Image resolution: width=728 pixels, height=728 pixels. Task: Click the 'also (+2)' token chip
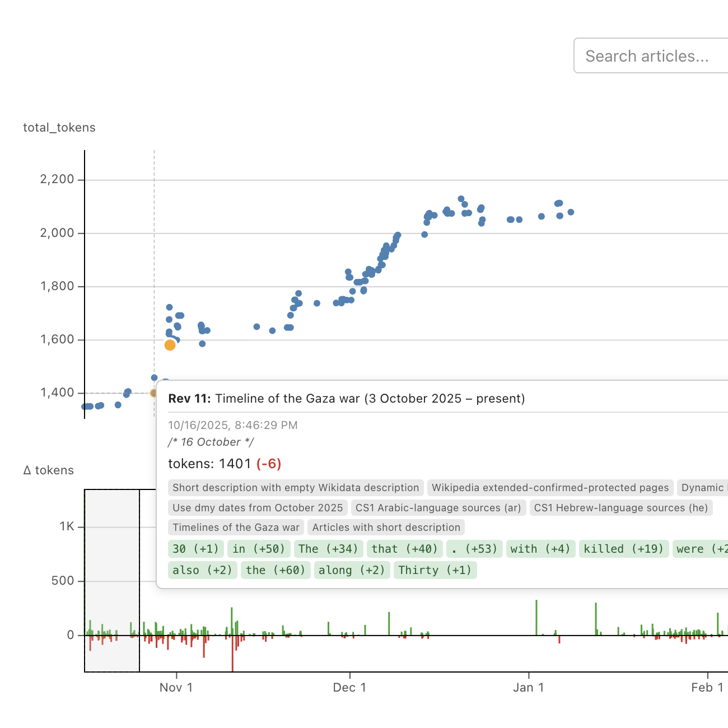(202, 570)
